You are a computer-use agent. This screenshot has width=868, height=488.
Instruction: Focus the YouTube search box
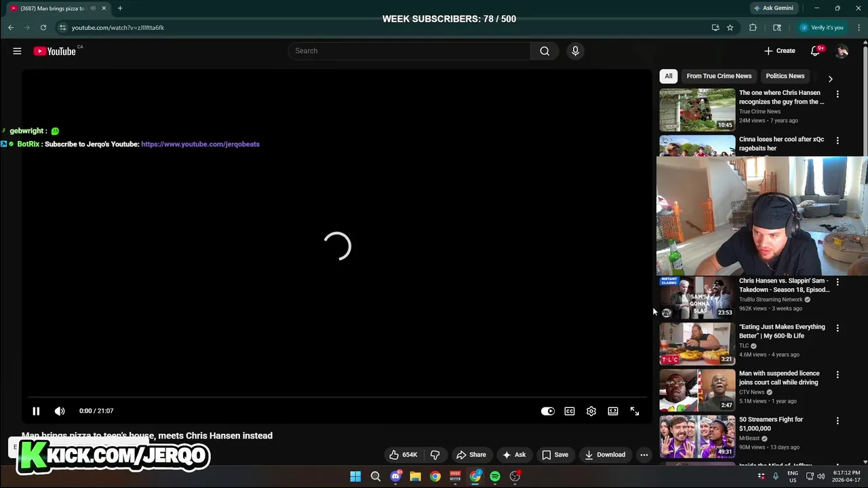pos(410,51)
